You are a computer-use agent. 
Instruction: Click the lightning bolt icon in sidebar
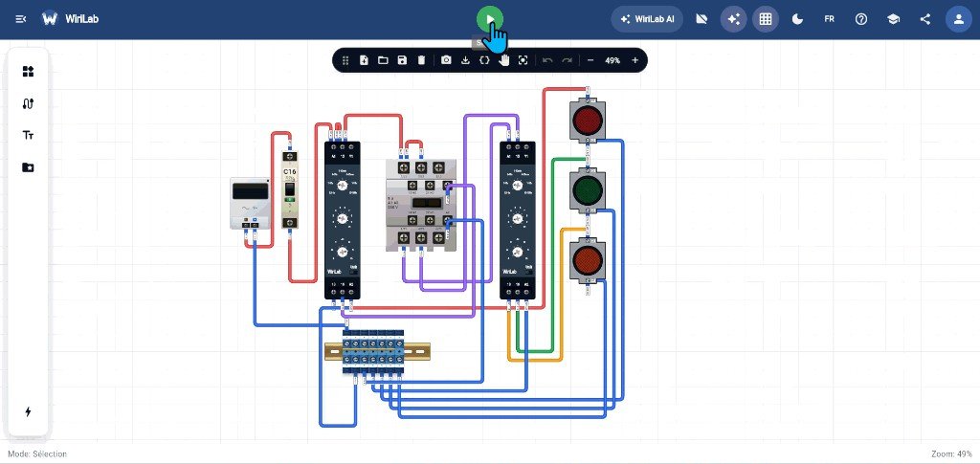coord(28,411)
